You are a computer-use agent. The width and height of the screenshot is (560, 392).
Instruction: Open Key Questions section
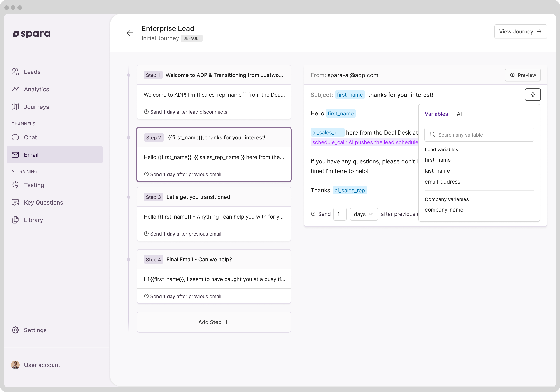(x=43, y=203)
